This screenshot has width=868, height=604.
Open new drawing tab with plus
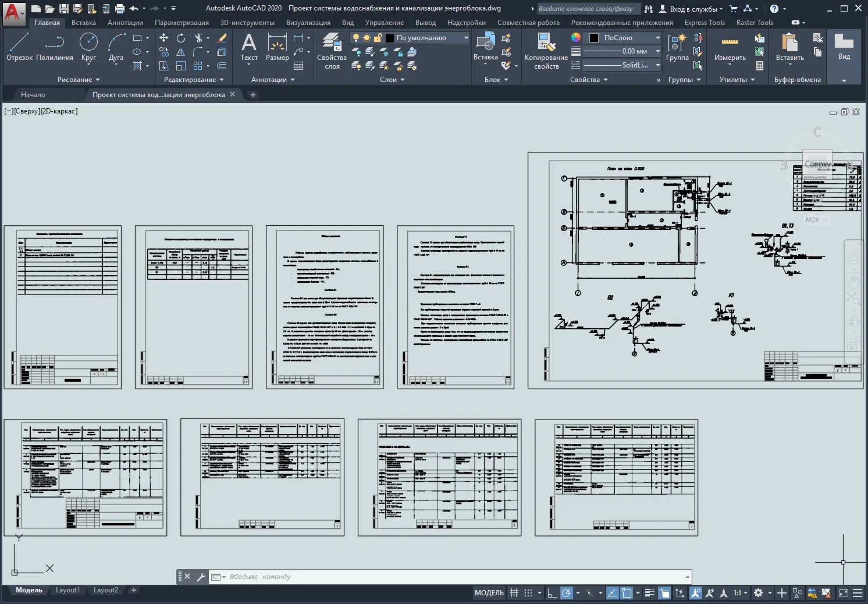pos(253,95)
